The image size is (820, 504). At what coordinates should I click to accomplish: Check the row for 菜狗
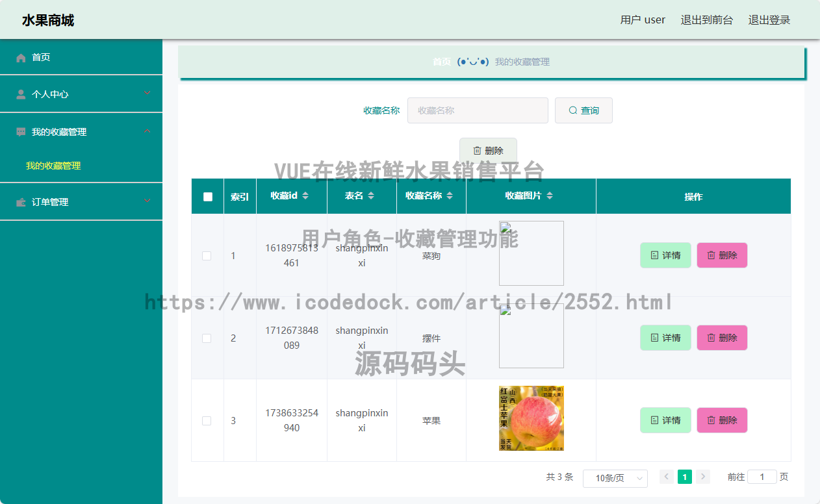click(207, 256)
